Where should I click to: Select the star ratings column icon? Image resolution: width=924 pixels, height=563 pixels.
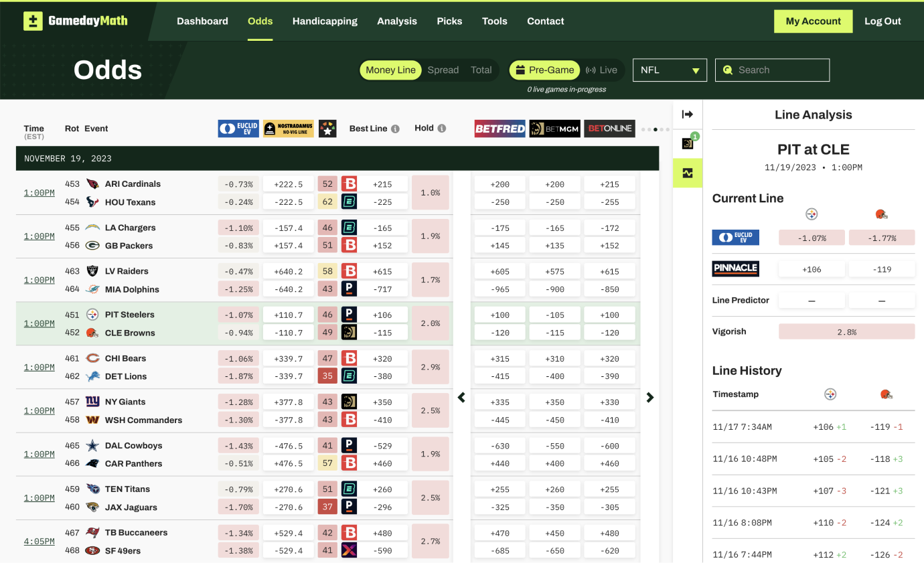(x=327, y=128)
